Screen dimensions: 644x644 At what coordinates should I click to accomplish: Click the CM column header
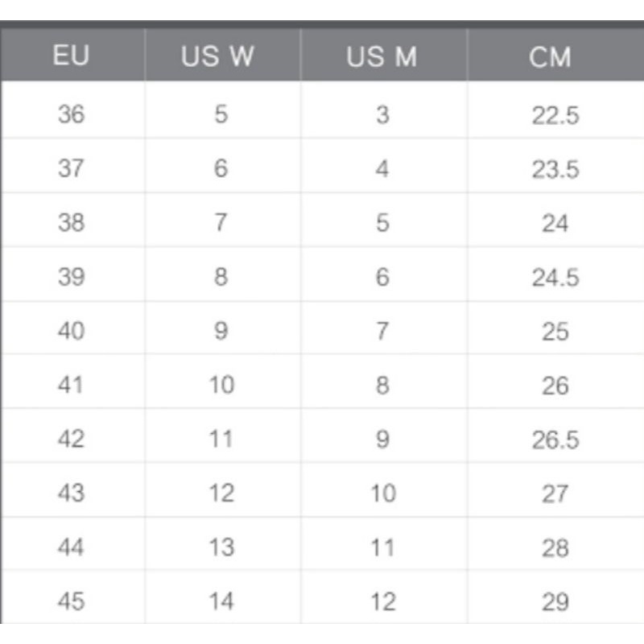click(x=550, y=56)
